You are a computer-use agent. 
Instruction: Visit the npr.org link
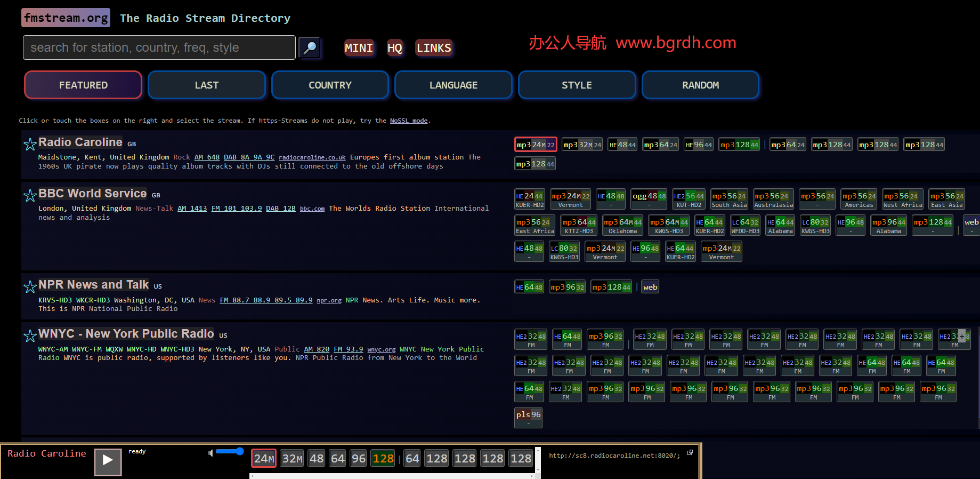pyautogui.click(x=329, y=300)
